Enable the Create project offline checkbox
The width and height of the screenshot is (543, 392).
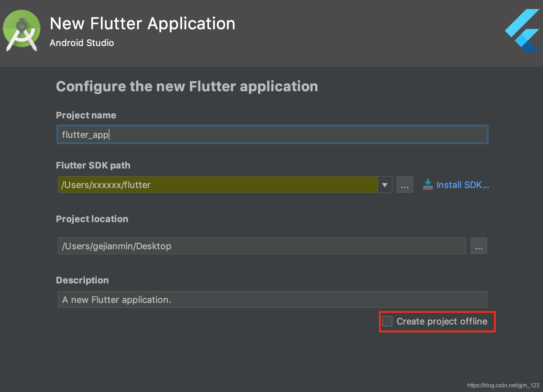(387, 321)
